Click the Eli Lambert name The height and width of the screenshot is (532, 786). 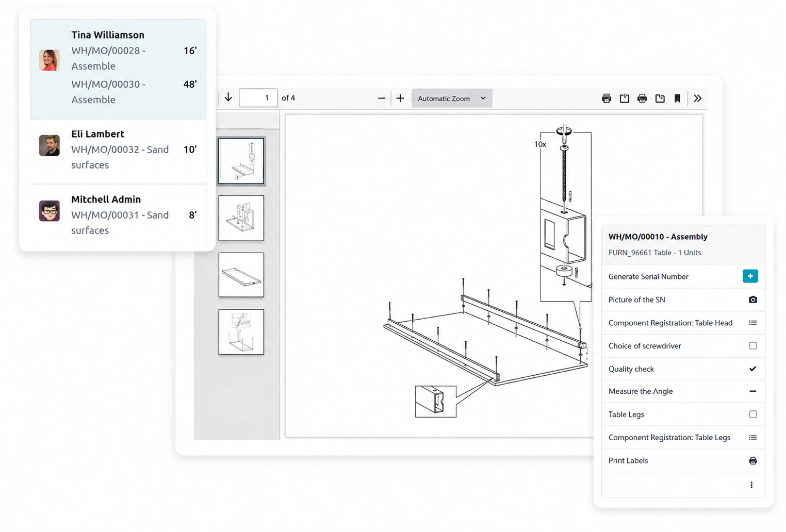point(97,134)
